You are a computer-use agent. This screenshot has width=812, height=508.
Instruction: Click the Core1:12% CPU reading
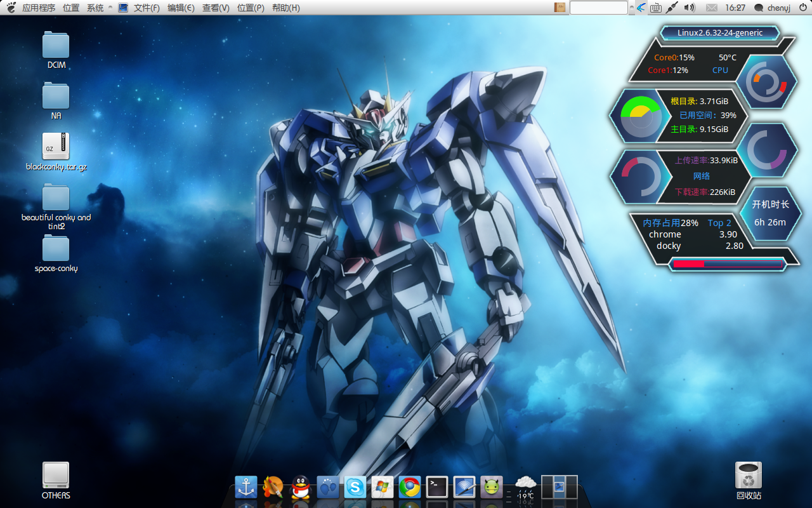pos(668,70)
